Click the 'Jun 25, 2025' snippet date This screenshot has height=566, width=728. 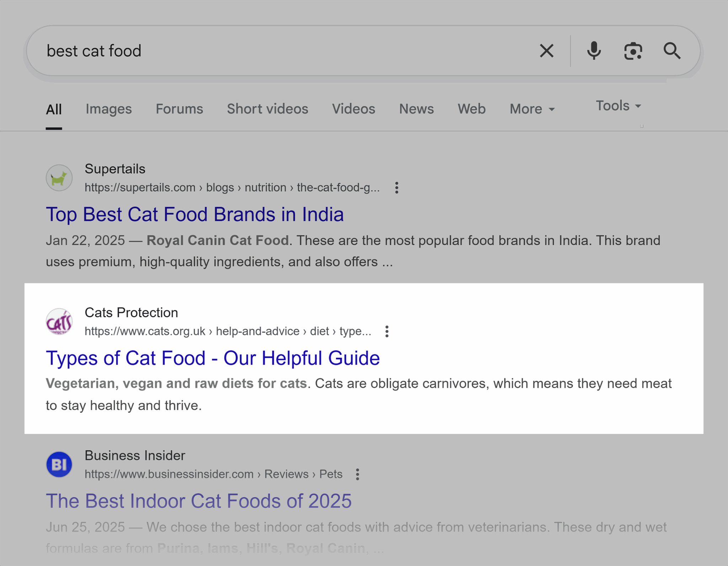pyautogui.click(x=85, y=527)
